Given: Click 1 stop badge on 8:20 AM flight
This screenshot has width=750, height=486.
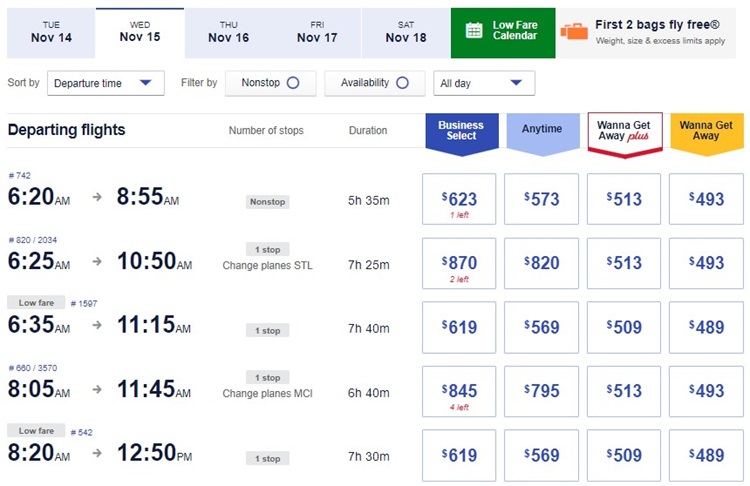Looking at the screenshot, I should pos(268,458).
